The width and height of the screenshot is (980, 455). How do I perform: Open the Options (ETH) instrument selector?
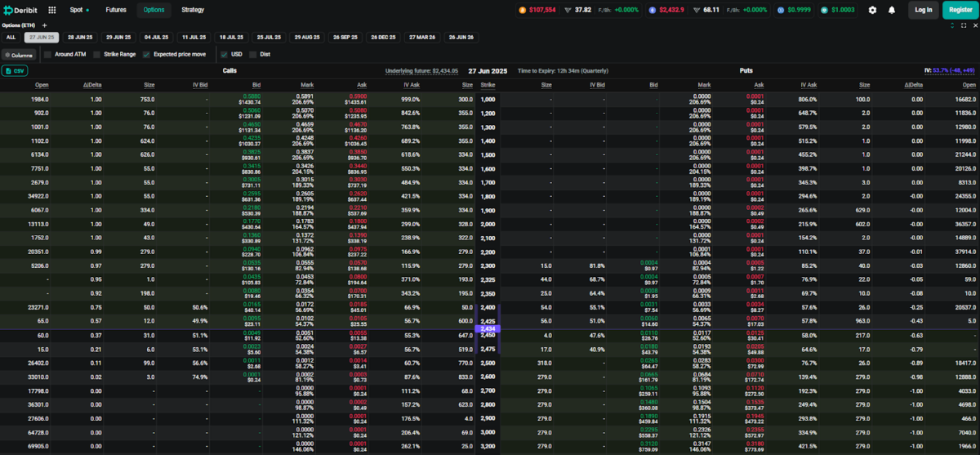click(18, 25)
